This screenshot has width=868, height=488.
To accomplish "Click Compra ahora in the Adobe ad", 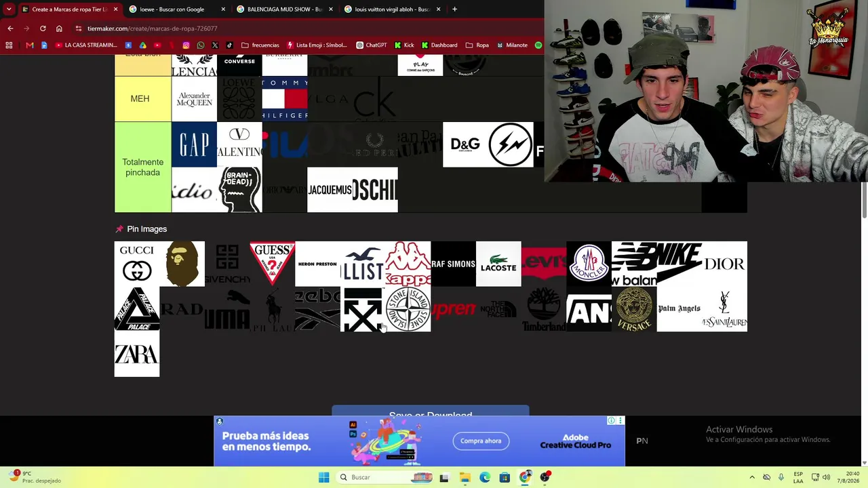I will point(481,441).
